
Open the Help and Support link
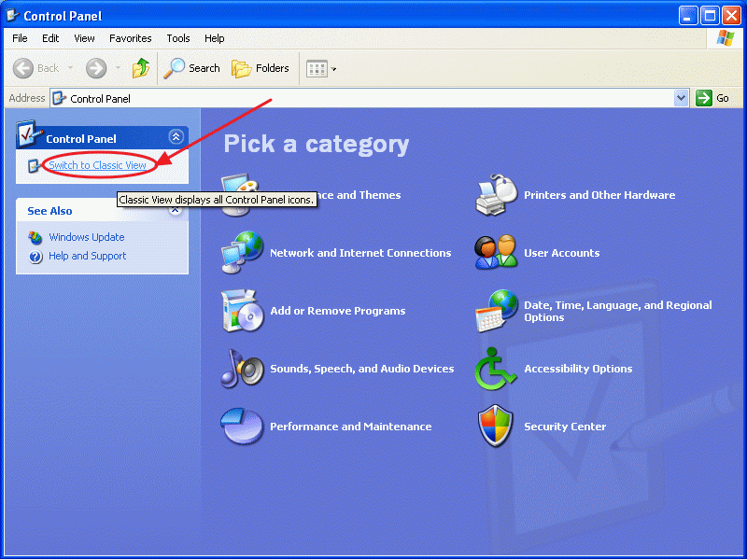87,256
